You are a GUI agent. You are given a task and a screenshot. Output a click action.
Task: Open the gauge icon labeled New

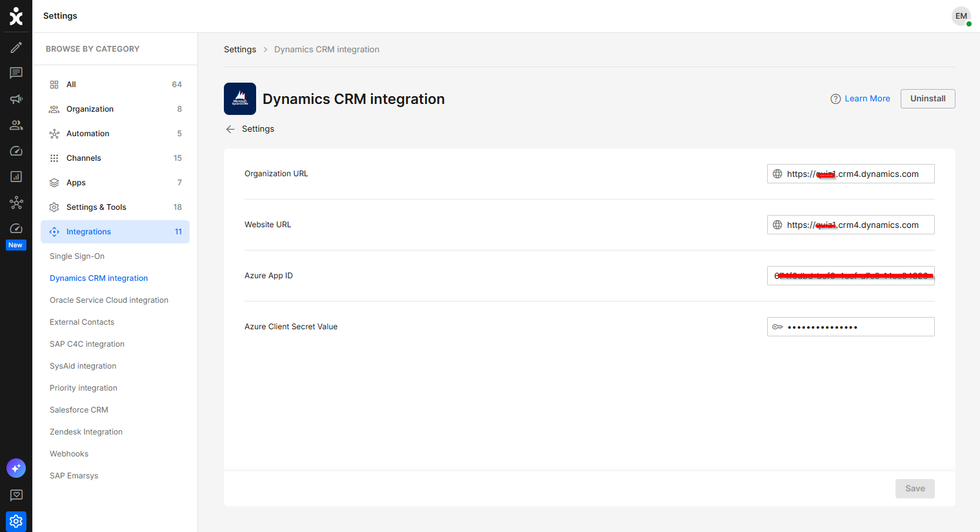16,229
